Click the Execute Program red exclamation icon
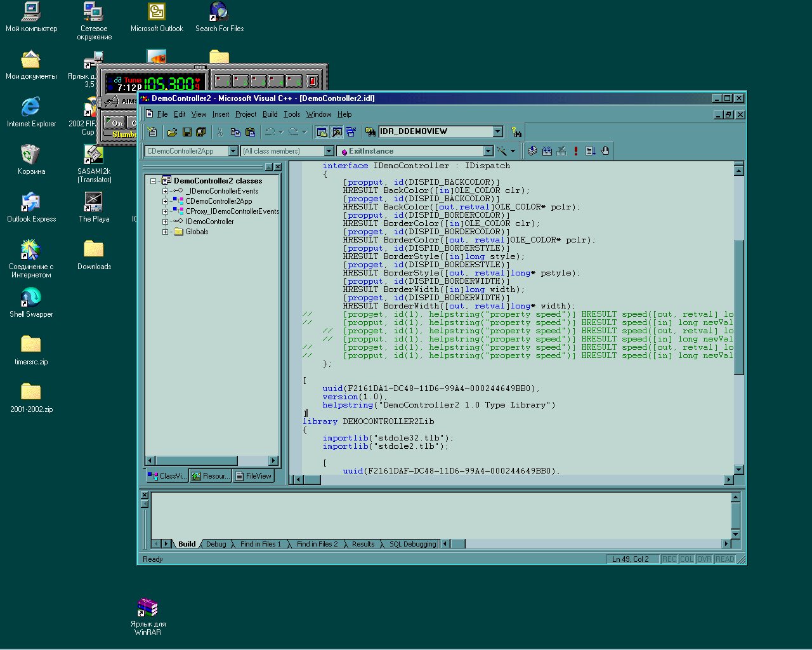812x650 pixels. click(575, 151)
